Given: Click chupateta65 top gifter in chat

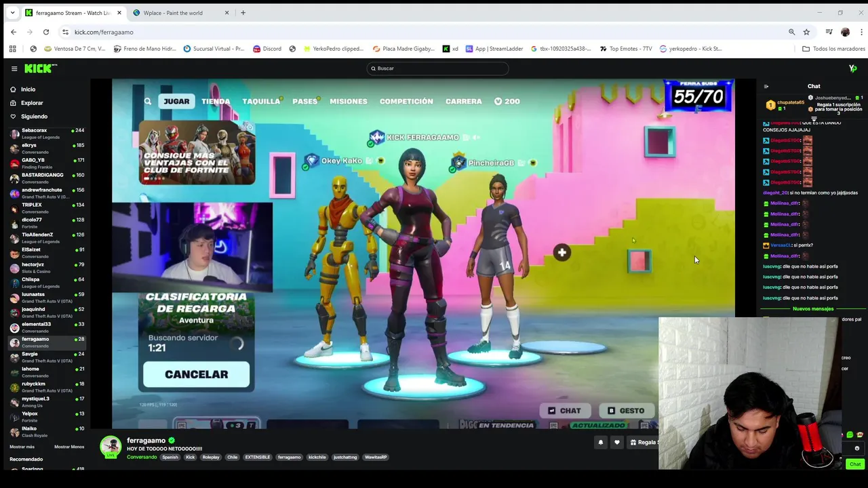Looking at the screenshot, I should click(x=785, y=105).
